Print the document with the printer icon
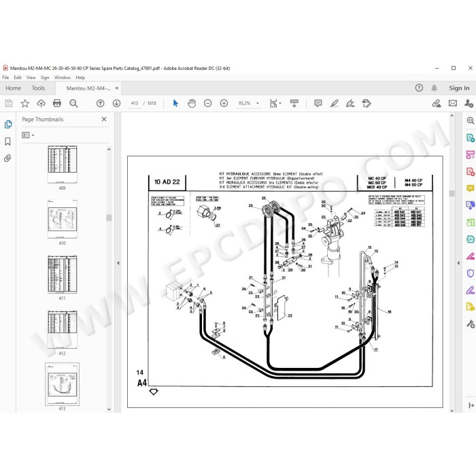 pos(57,103)
